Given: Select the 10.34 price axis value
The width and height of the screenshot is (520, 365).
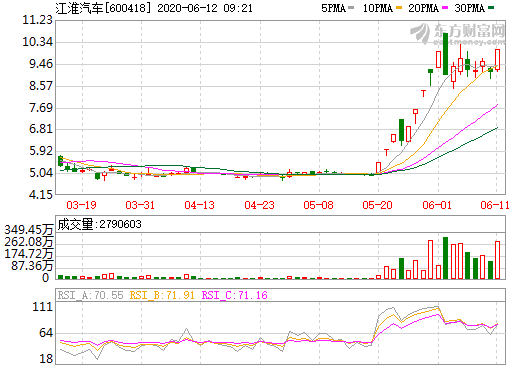Looking at the screenshot, I should (38, 42).
